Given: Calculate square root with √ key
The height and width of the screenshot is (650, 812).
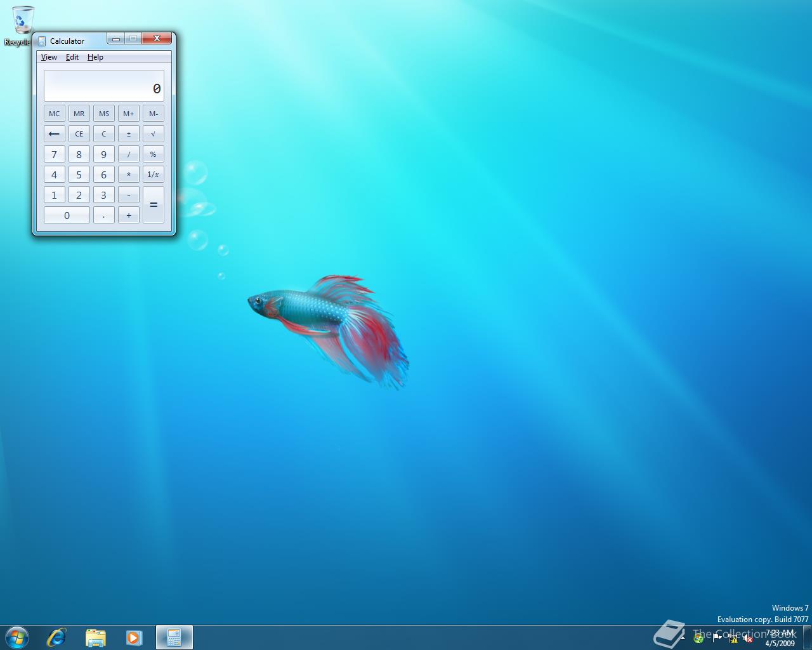Looking at the screenshot, I should pos(154,134).
